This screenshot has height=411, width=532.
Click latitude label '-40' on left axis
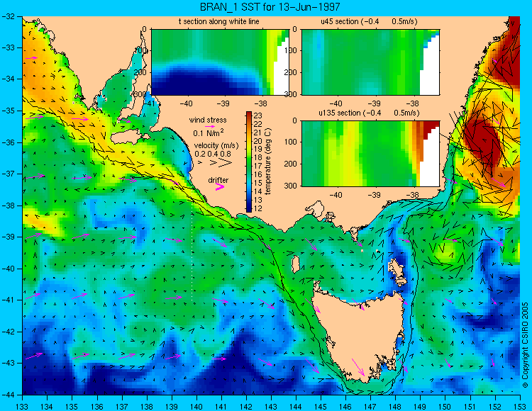point(8,269)
